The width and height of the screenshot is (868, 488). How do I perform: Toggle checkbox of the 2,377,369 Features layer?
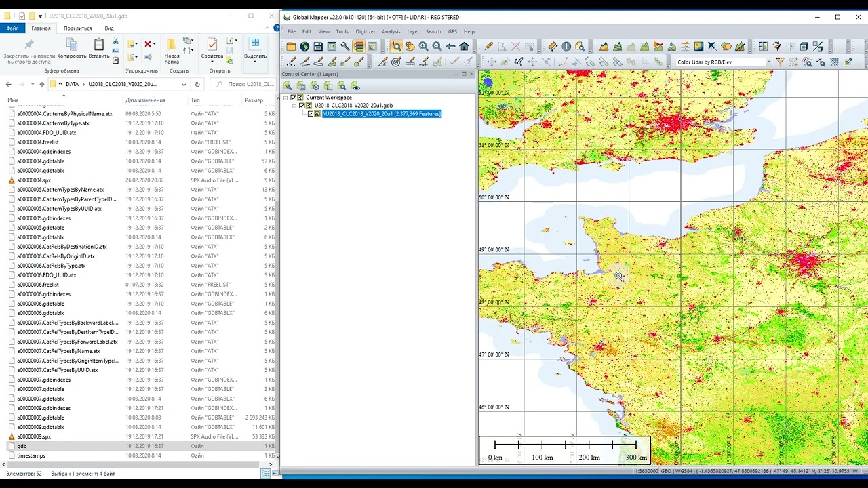tap(311, 114)
